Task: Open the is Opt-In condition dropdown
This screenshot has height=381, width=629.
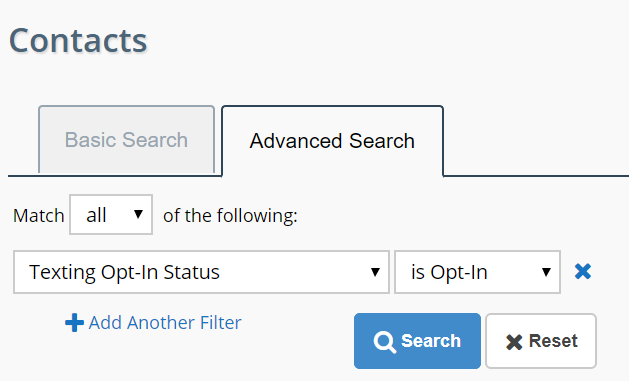Action: (x=477, y=272)
